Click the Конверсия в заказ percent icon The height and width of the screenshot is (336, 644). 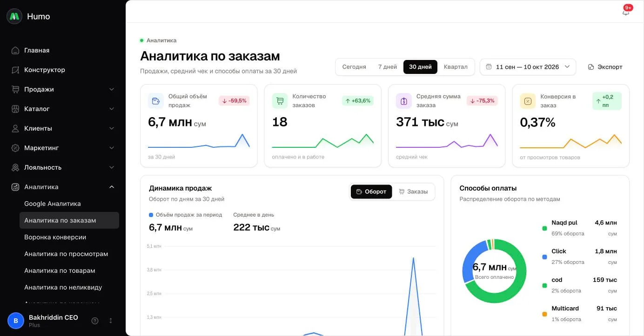tap(528, 101)
